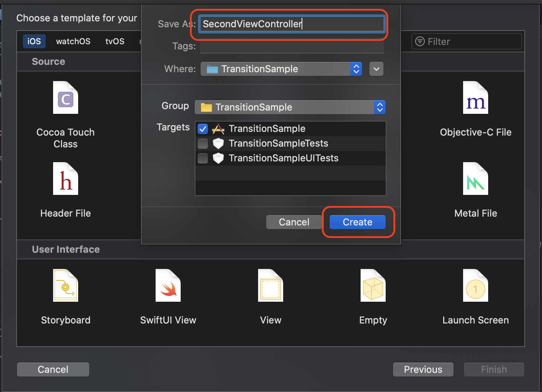
Task: Click Cancel in the save sheet
Action: [294, 222]
